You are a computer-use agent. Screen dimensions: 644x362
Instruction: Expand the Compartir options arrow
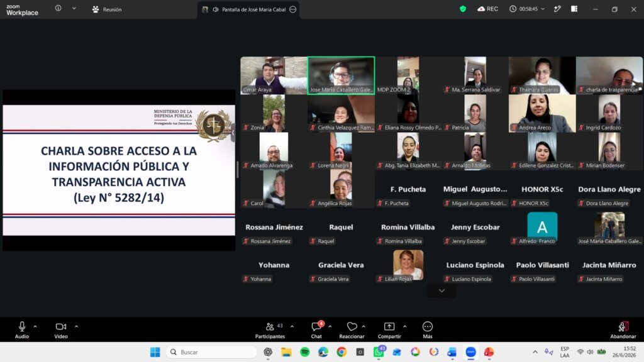pos(404,327)
